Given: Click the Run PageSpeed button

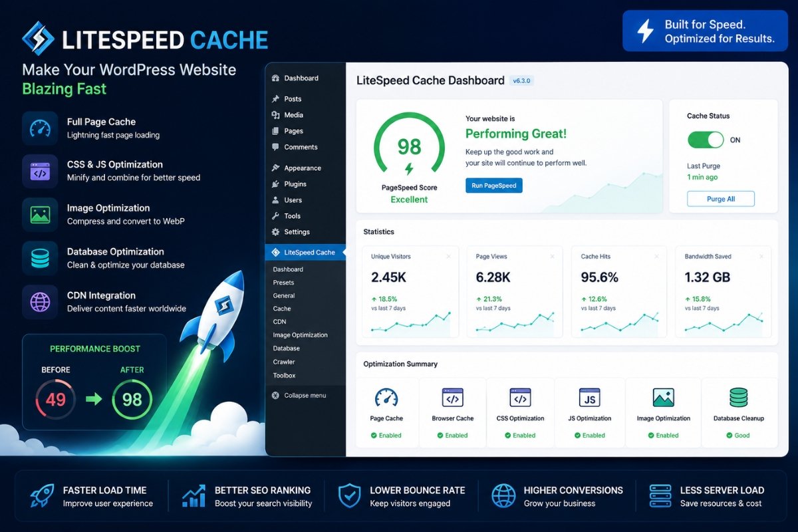Looking at the screenshot, I should click(494, 186).
